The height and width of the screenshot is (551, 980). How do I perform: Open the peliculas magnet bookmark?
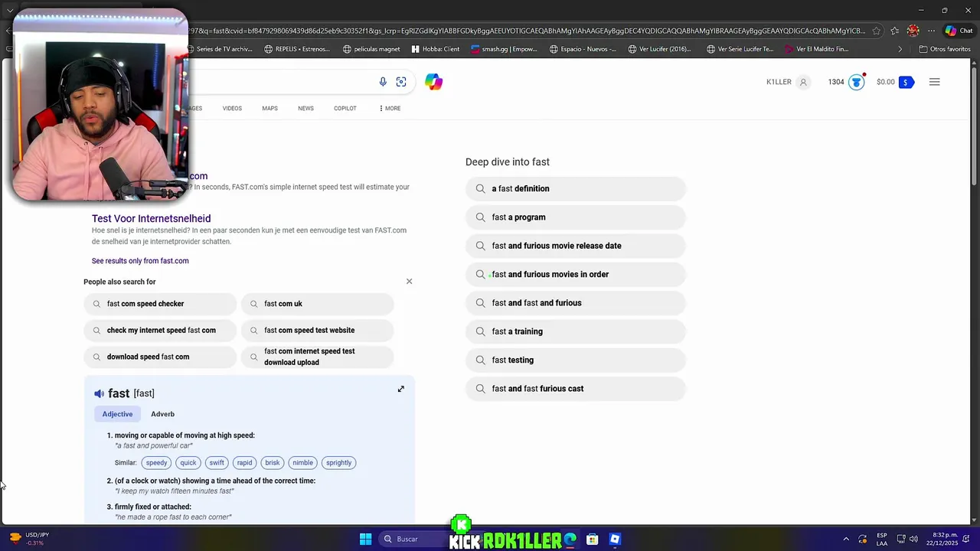click(371, 49)
